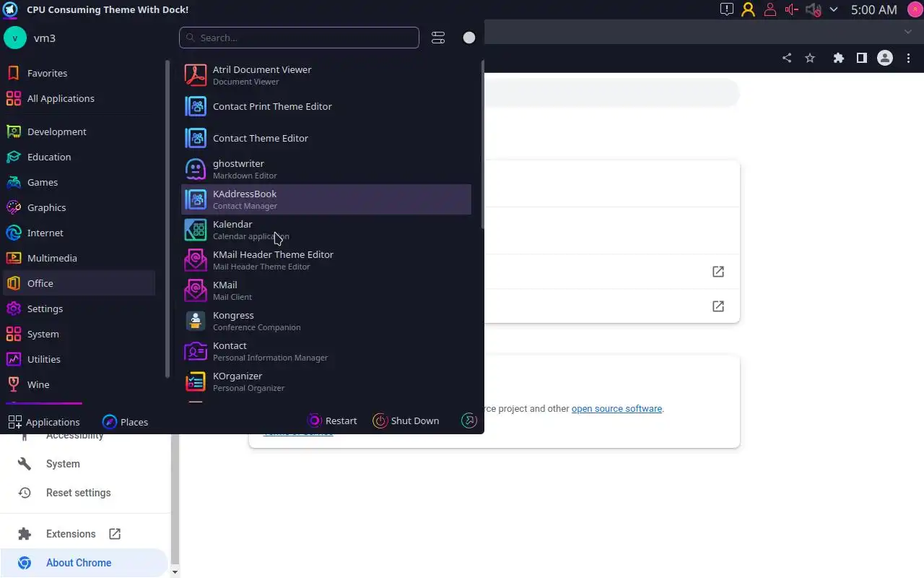Screen dimensions: 924x578
Task: Open Kongress Conference Companion icon
Action: coord(196,321)
